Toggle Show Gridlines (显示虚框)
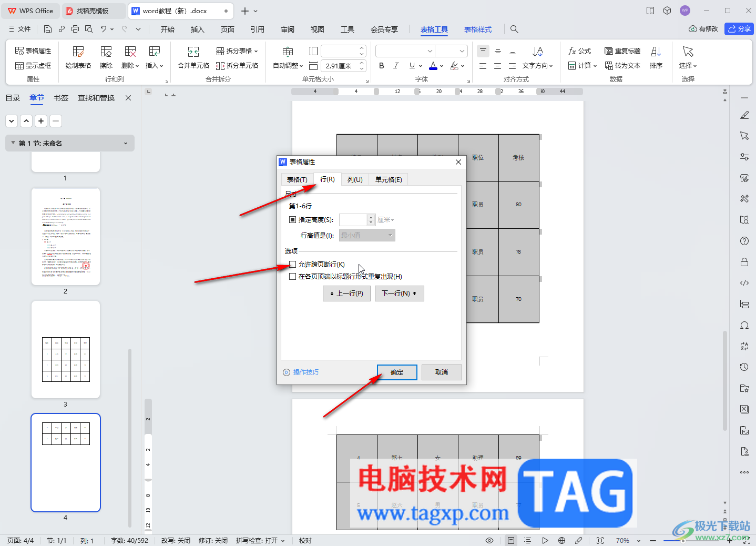This screenshot has width=756, height=546. click(33, 66)
